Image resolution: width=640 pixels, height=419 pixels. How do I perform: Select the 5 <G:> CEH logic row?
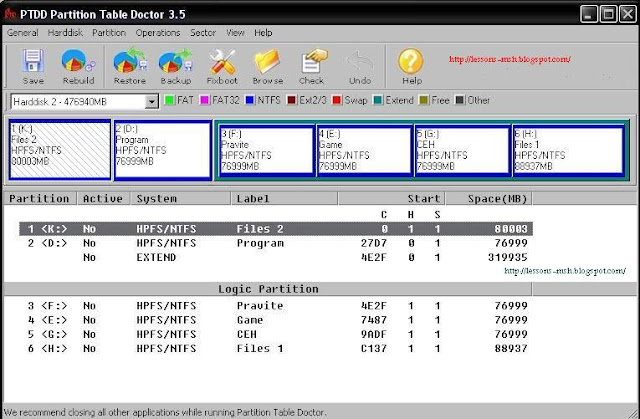pos(276,334)
